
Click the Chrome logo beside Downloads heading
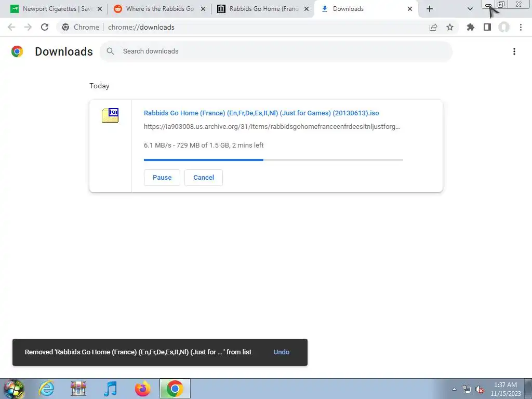(17, 51)
